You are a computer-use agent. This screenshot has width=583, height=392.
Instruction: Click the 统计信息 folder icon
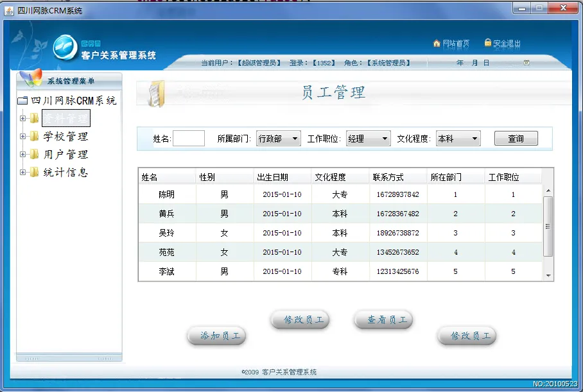(35, 172)
